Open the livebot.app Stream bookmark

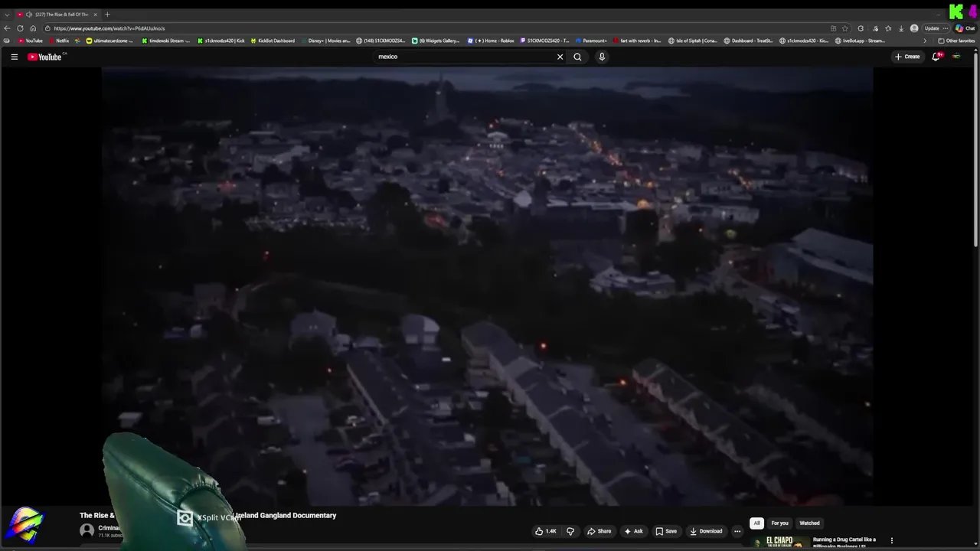pos(860,41)
